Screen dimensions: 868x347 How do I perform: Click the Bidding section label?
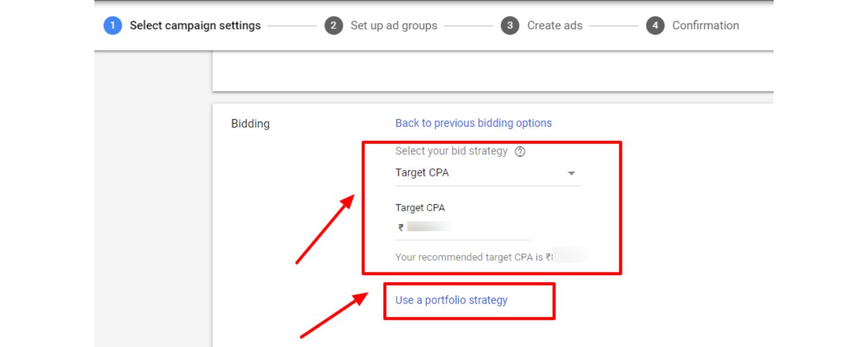tap(251, 123)
